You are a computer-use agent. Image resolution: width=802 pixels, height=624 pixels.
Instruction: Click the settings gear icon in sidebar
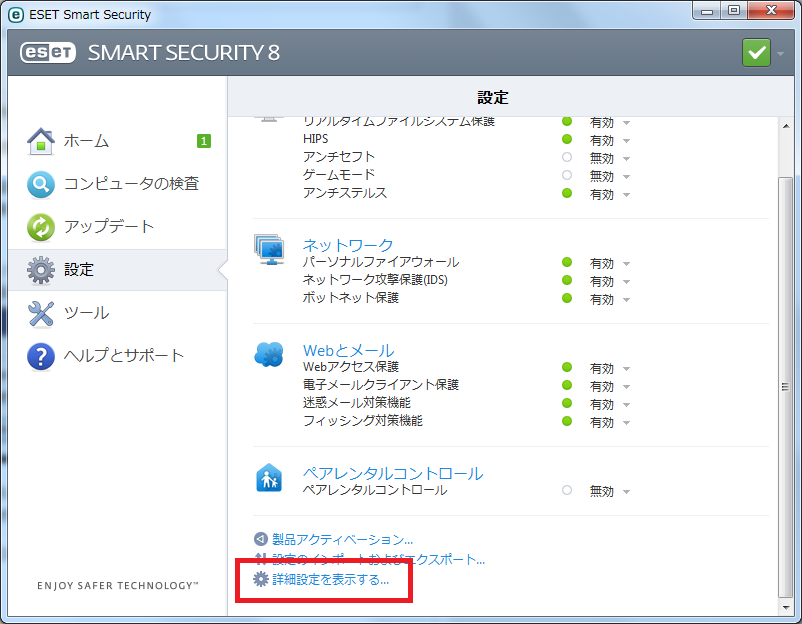41,270
